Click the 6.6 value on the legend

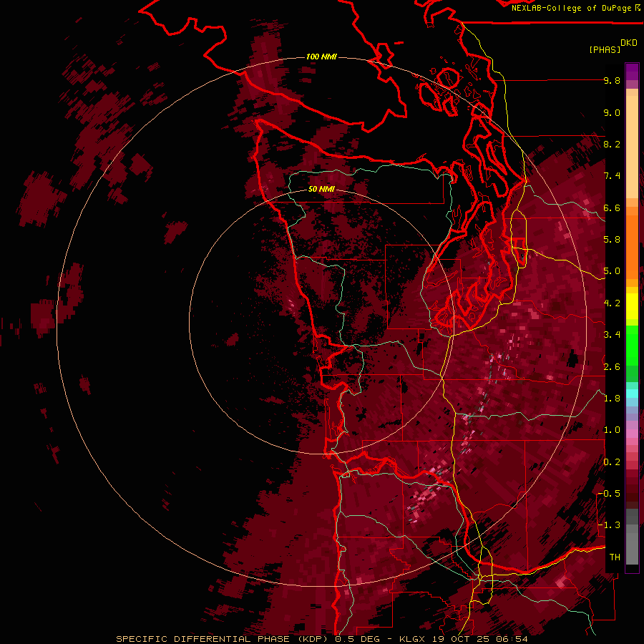coord(612,208)
